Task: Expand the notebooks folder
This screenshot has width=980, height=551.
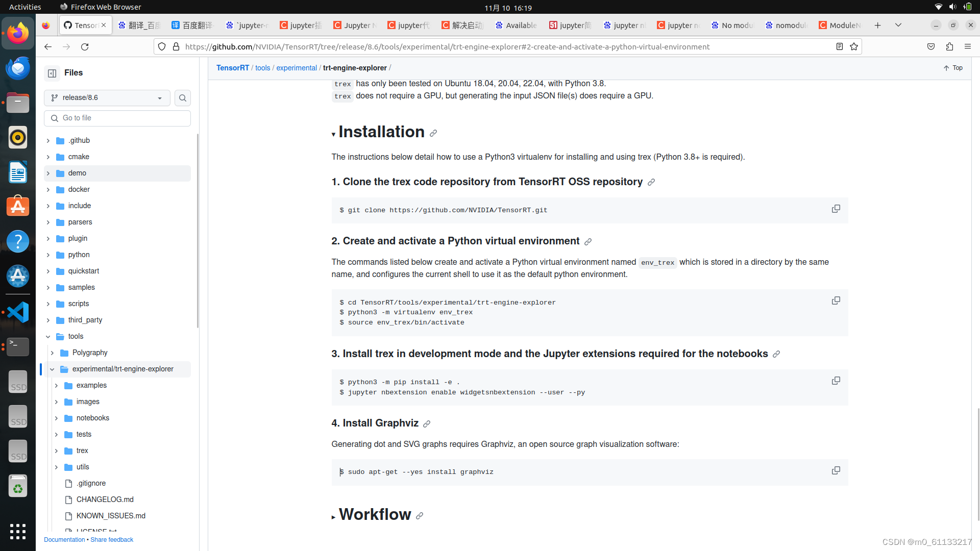Action: (x=56, y=418)
